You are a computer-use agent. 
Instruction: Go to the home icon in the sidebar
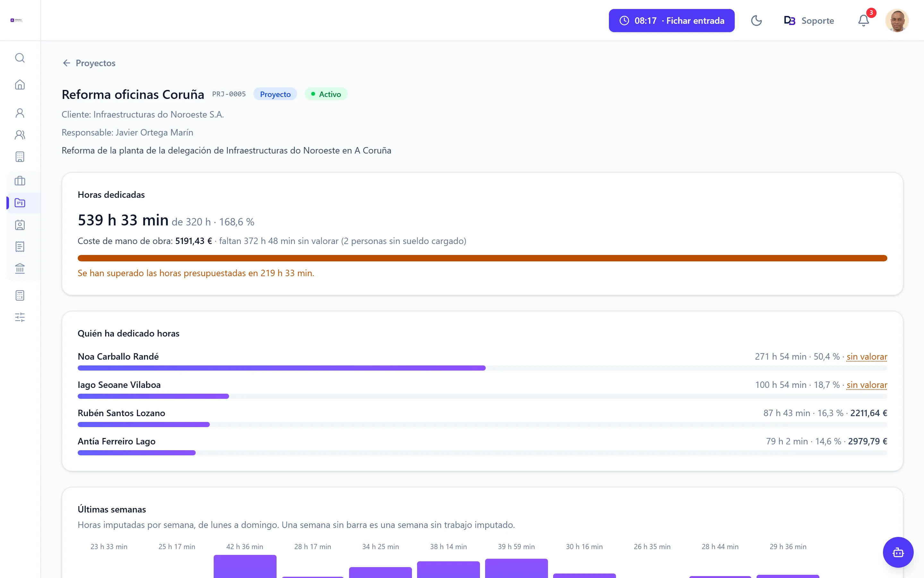pyautogui.click(x=20, y=84)
